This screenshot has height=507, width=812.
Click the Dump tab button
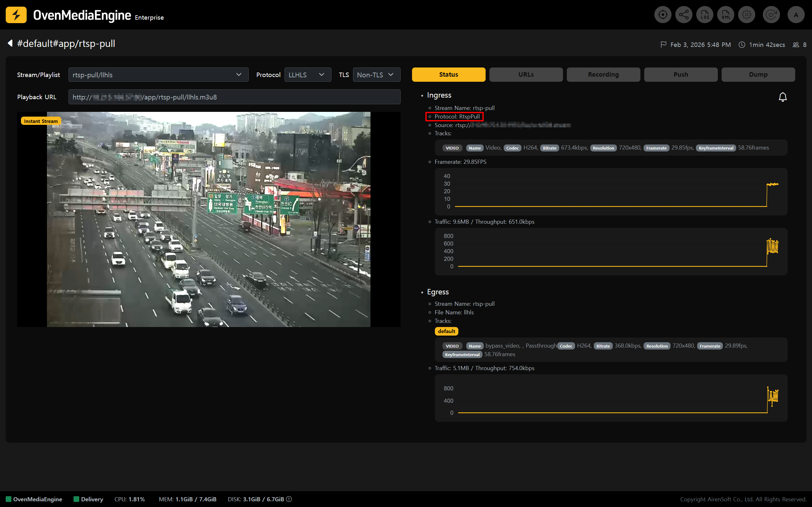[758, 74]
